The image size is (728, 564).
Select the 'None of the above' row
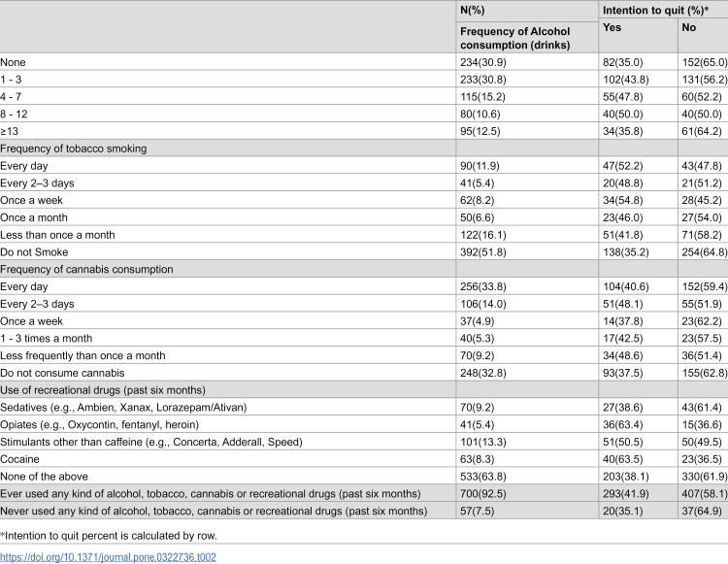[364, 477]
